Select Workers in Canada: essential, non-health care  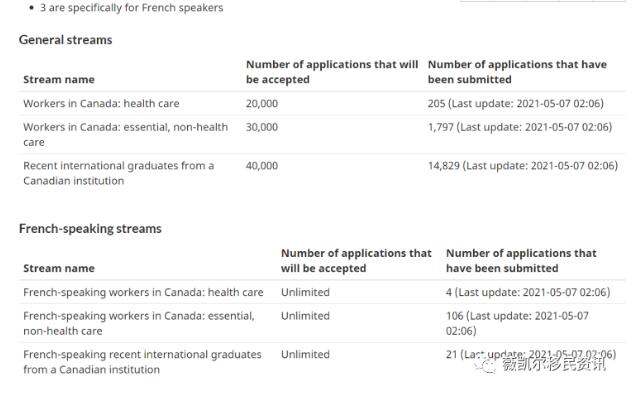pyautogui.click(x=125, y=134)
